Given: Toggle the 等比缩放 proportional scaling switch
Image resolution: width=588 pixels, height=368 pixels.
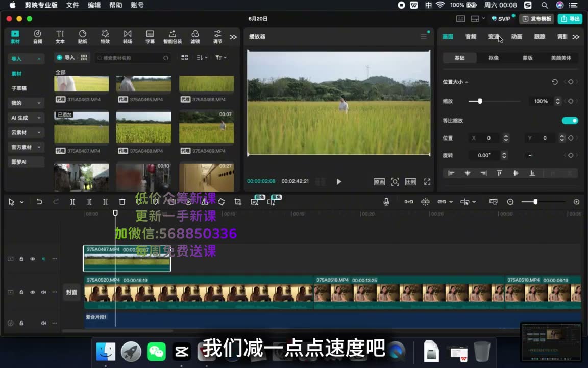Looking at the screenshot, I should pos(570,121).
